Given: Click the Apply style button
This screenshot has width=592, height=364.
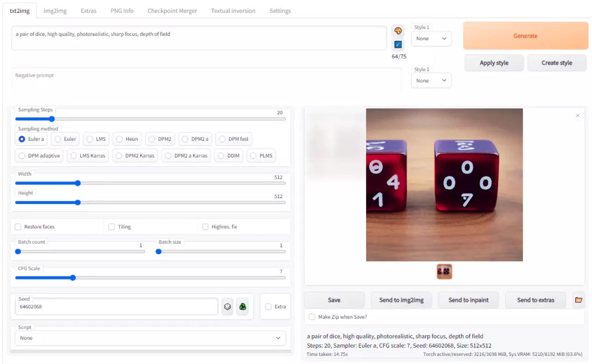Looking at the screenshot, I should click(494, 63).
